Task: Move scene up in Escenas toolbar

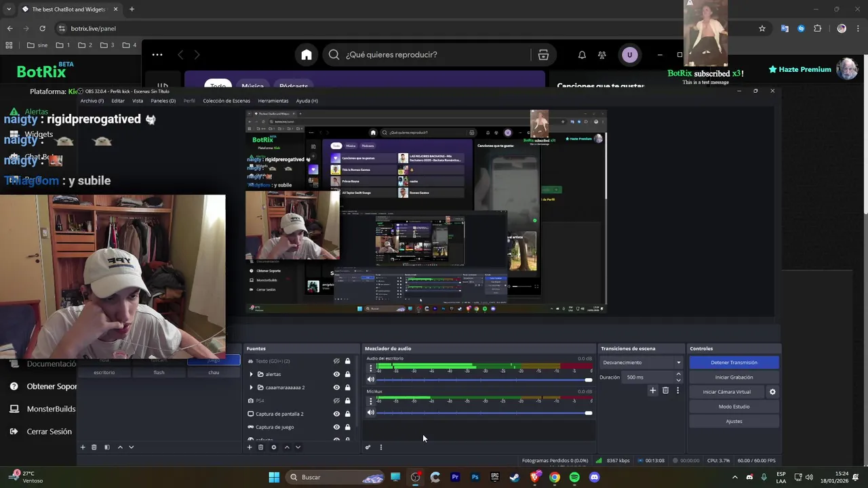Action: pos(120,447)
